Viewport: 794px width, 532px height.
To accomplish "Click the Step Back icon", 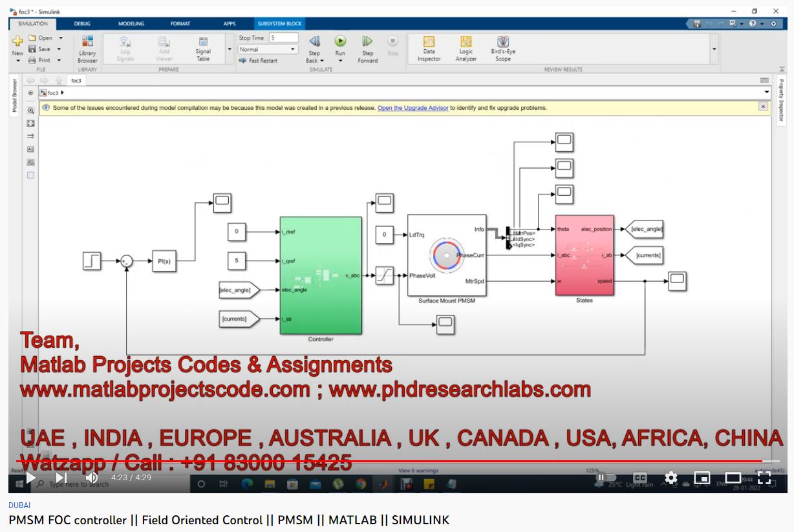I will pos(314,42).
